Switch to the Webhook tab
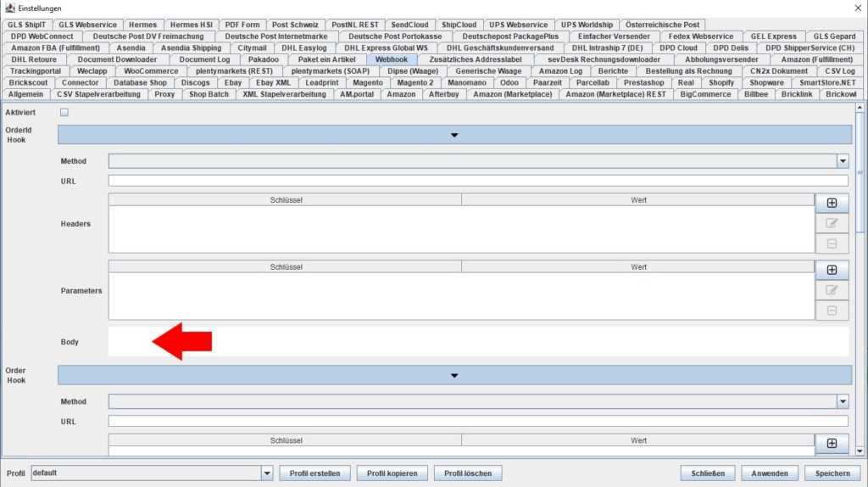Viewport: 868px width, 487px height. [x=392, y=59]
